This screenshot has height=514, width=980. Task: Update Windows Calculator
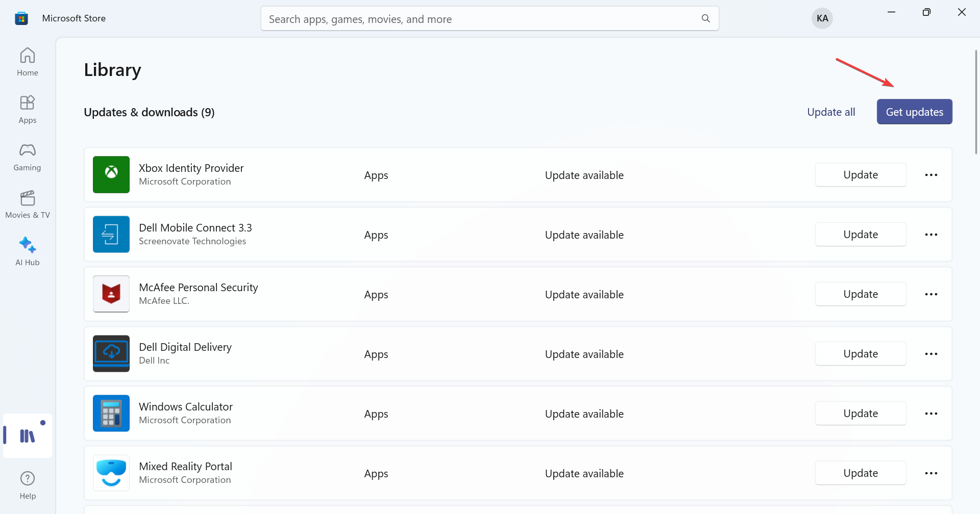pos(861,414)
